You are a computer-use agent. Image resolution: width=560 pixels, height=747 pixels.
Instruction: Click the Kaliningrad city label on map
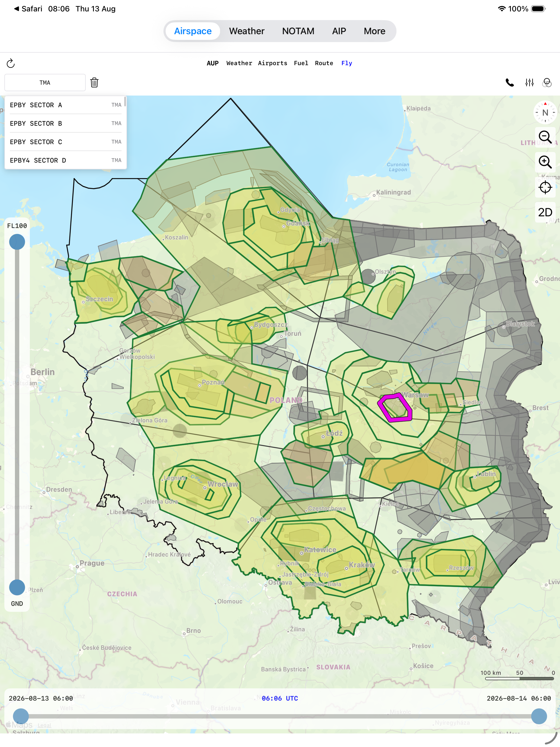point(394,192)
